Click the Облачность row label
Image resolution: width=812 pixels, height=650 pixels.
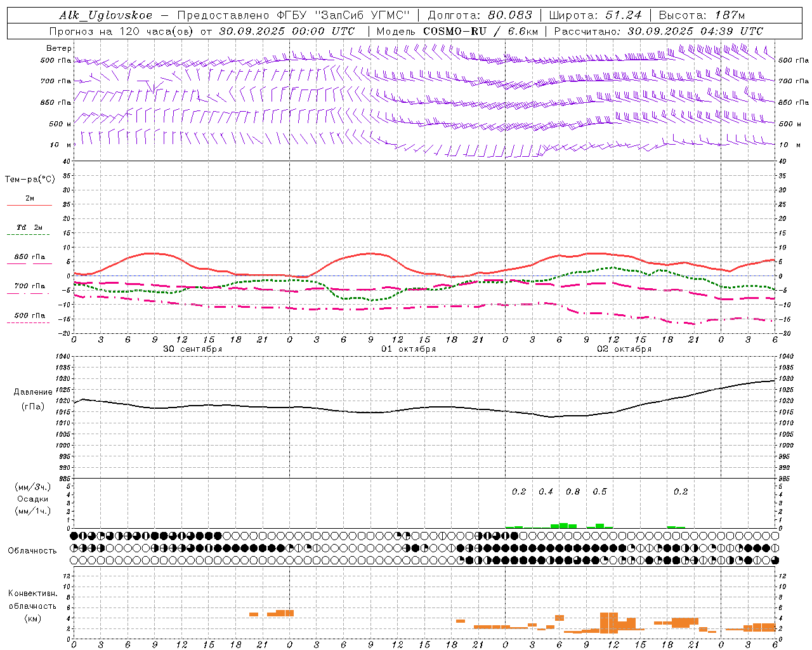32,551
